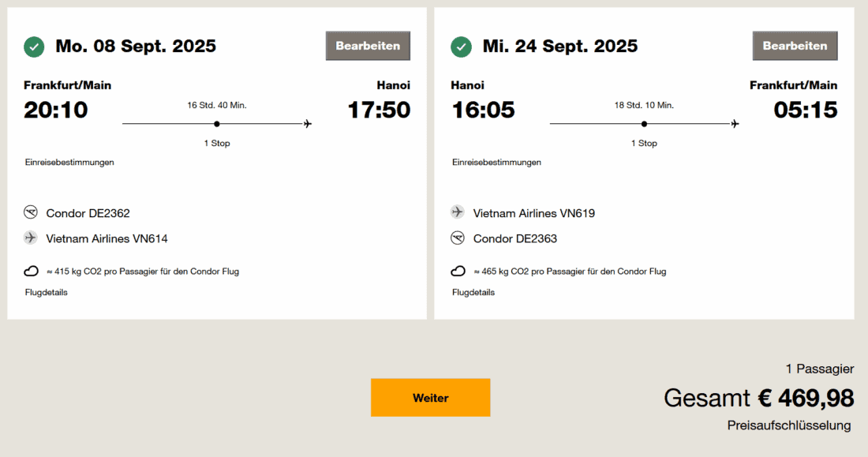The image size is (868, 457).
Task: Edit the outbound flight on 08 Sept.
Action: (x=368, y=46)
